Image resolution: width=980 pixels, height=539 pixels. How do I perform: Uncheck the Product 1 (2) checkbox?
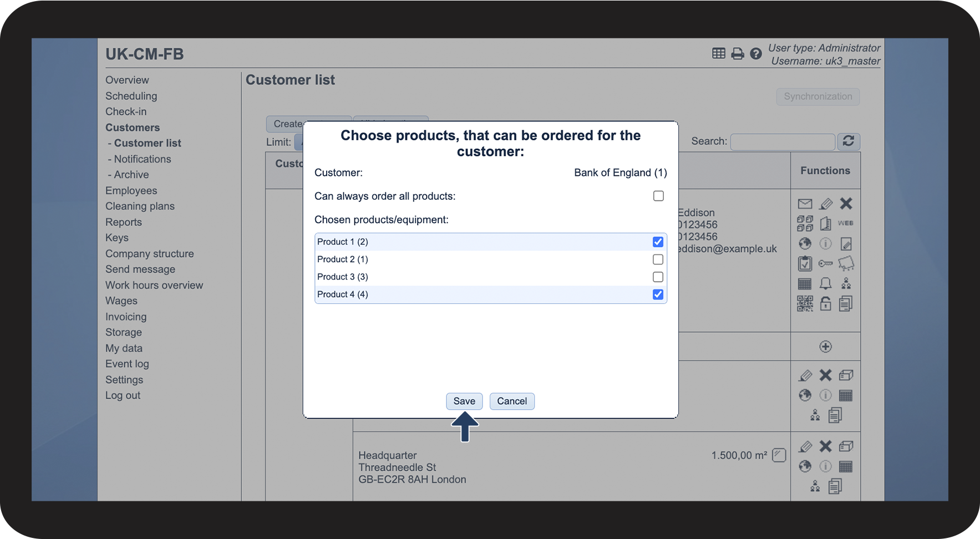tap(658, 242)
